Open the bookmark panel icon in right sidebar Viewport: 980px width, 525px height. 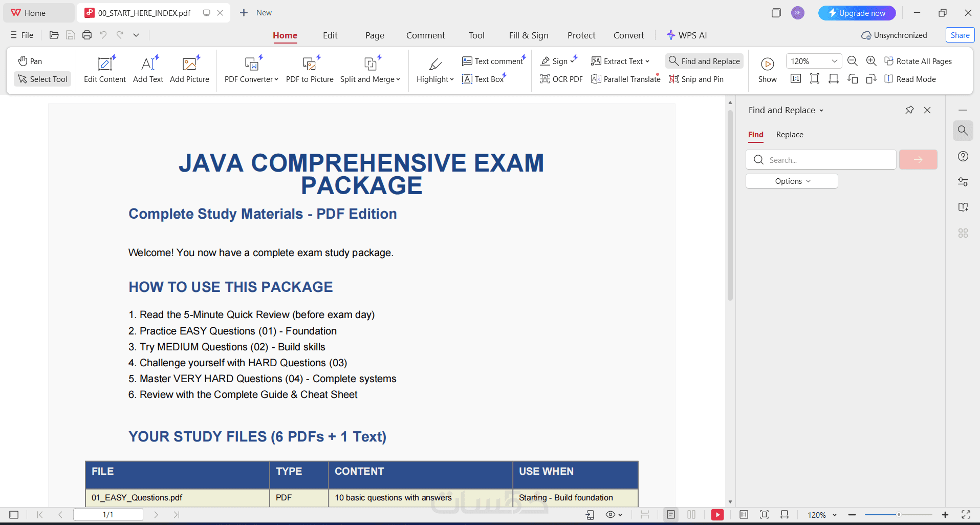(963, 207)
